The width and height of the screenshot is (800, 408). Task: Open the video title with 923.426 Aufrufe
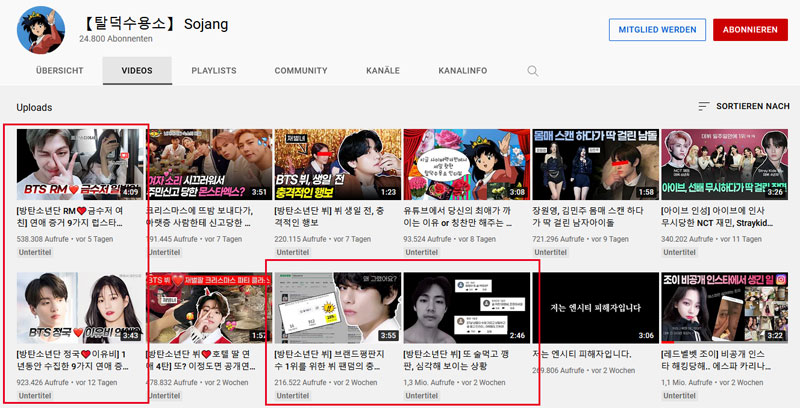pos(72,360)
